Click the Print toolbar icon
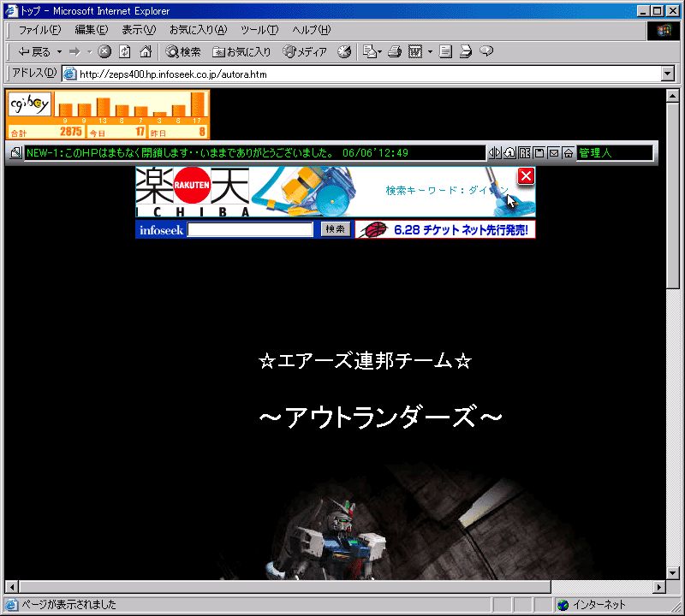685x616 pixels. click(395, 52)
